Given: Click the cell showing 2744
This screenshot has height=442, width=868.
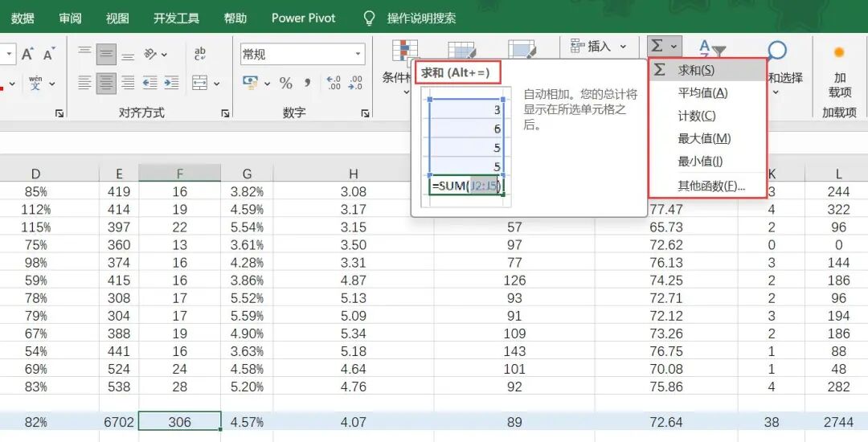Looking at the screenshot, I should 838,422.
